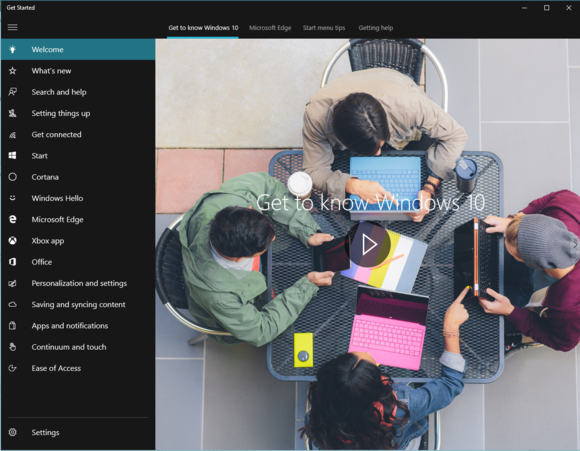Click the Start Windows logo icon
This screenshot has height=451, width=580.
coord(13,156)
